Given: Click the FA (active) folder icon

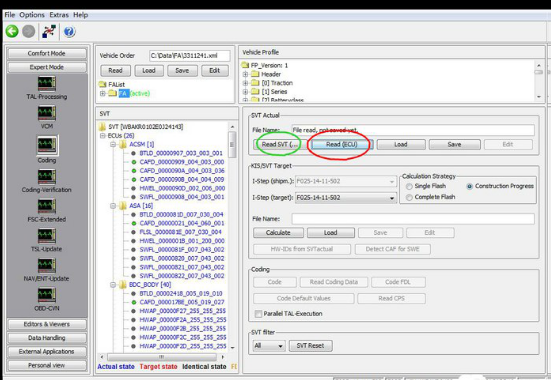Looking at the screenshot, I should 112,93.
